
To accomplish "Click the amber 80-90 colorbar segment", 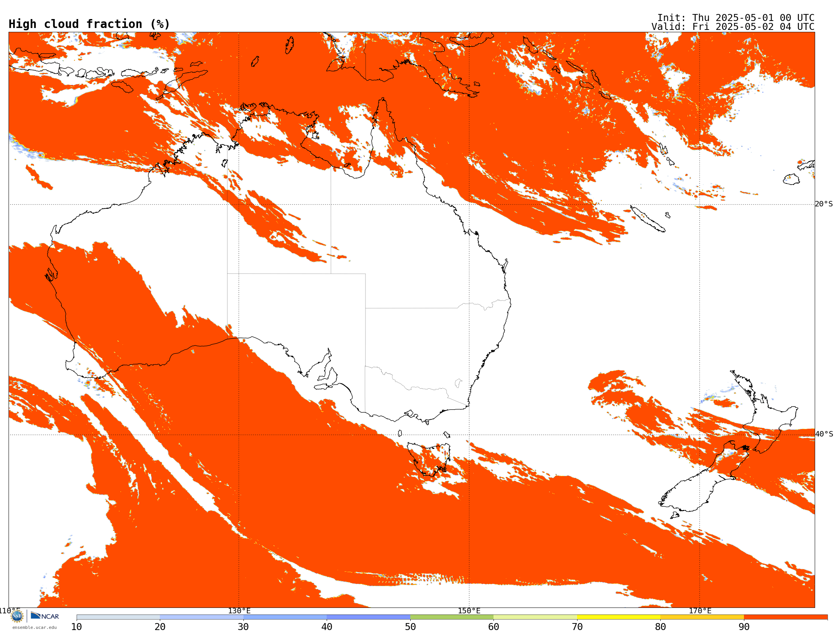I will 702,617.
